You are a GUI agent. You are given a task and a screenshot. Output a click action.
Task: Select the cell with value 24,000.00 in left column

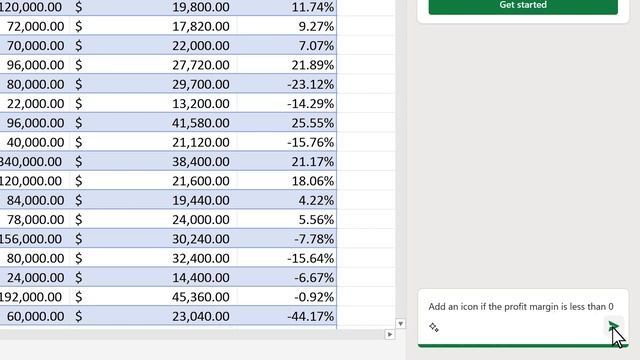point(35,277)
